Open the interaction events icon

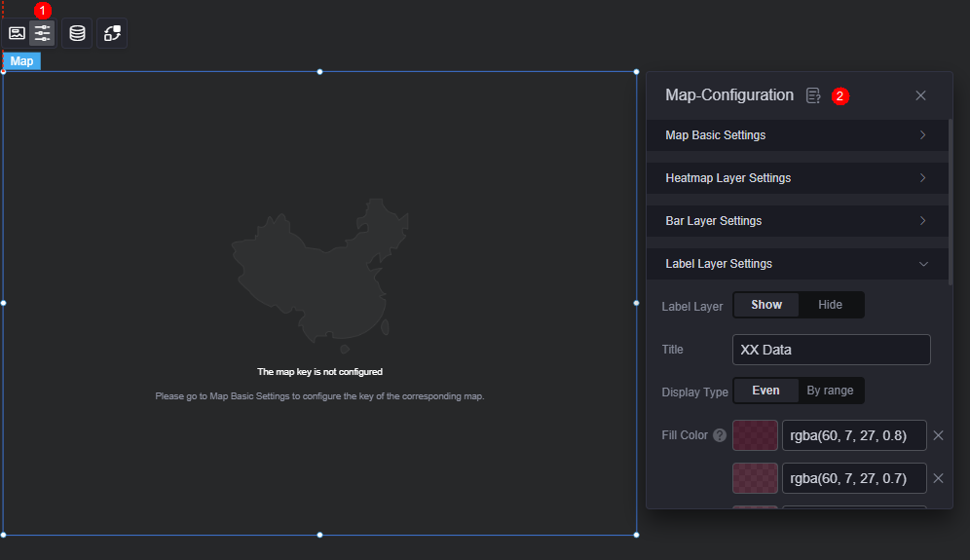click(x=112, y=33)
